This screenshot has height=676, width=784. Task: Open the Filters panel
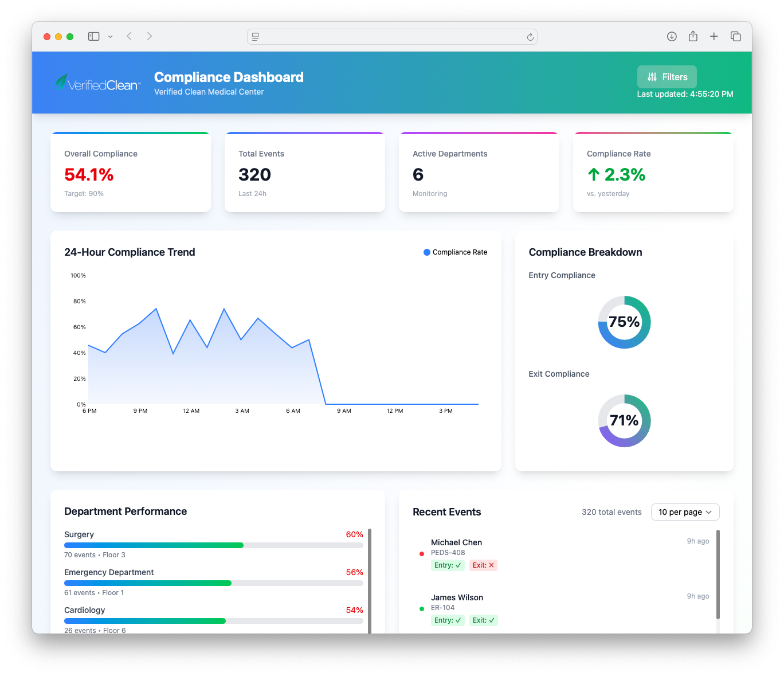[667, 77]
